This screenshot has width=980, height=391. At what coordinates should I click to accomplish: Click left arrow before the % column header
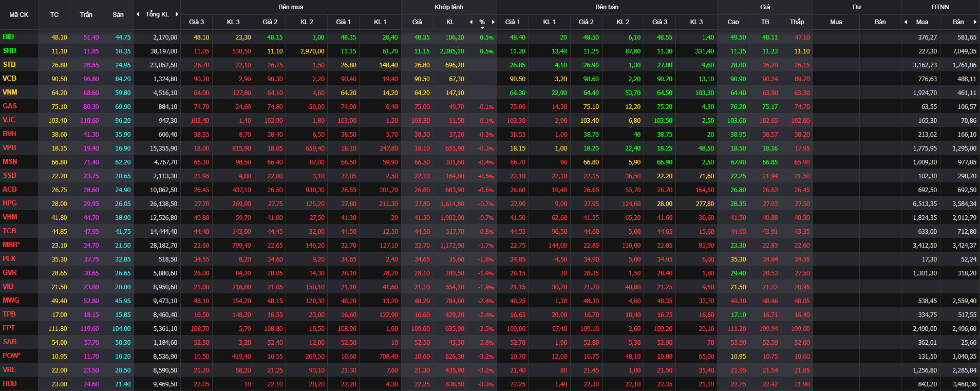471,22
